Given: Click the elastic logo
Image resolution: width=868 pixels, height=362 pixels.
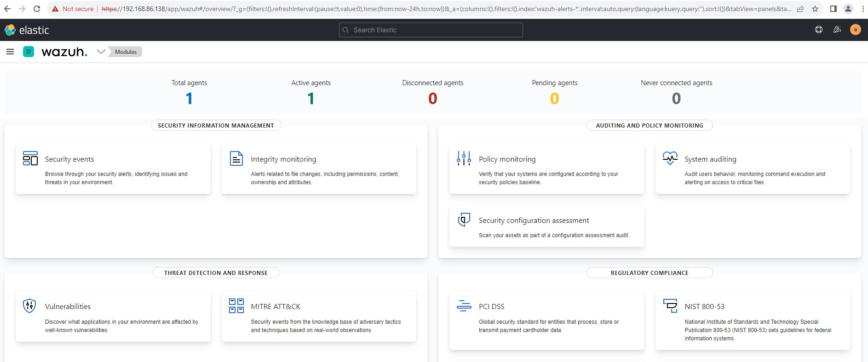Looking at the screenshot, I should [27, 30].
